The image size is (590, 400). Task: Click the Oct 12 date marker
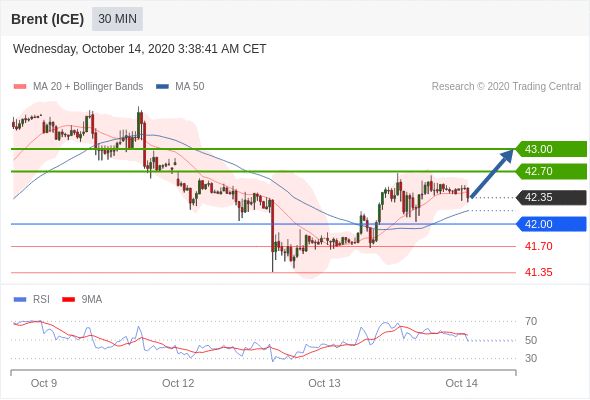click(178, 383)
